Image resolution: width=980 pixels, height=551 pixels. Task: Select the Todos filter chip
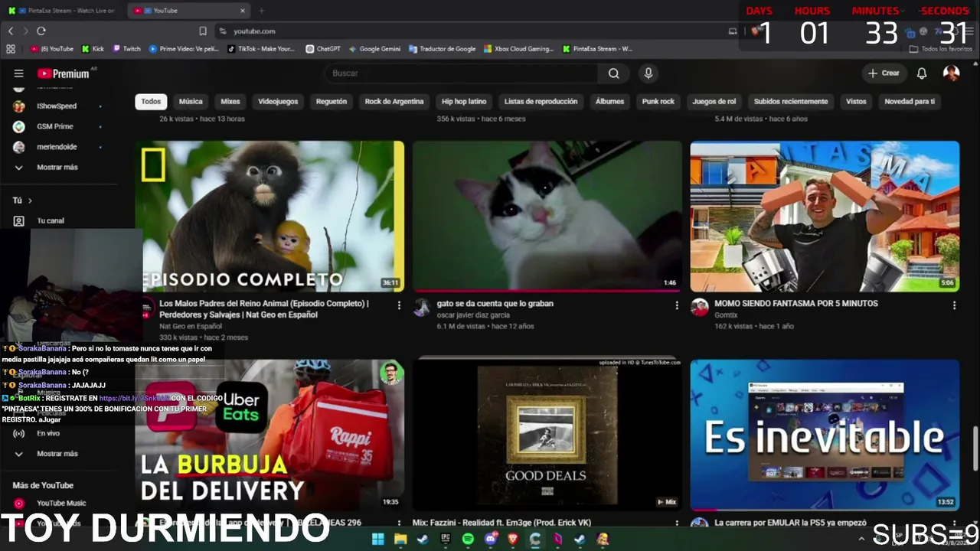(x=151, y=101)
